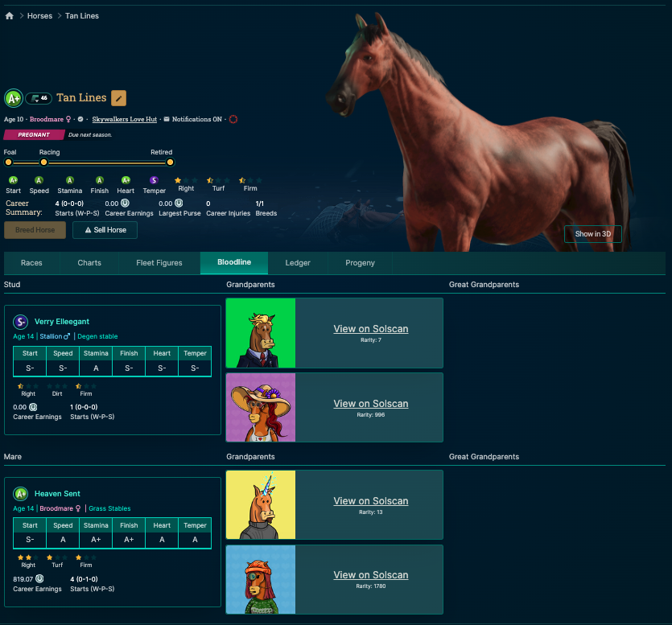Screen dimensions: 672x625
Task: Open the Grass Stables link
Action: (109, 508)
